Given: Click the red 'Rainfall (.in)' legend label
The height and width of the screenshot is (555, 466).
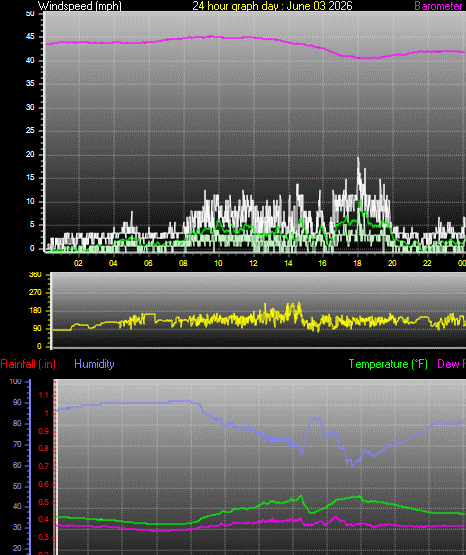Looking at the screenshot, I should pos(28,364).
